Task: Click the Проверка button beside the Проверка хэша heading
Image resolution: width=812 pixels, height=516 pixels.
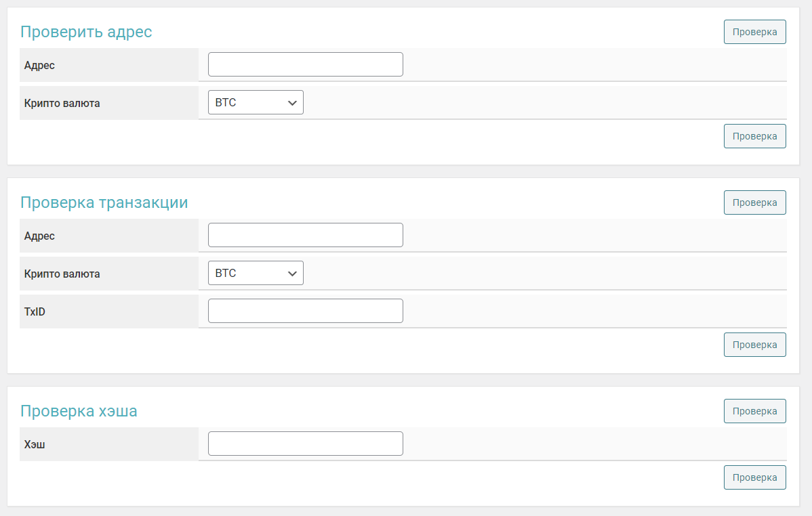Action: pyautogui.click(x=754, y=411)
